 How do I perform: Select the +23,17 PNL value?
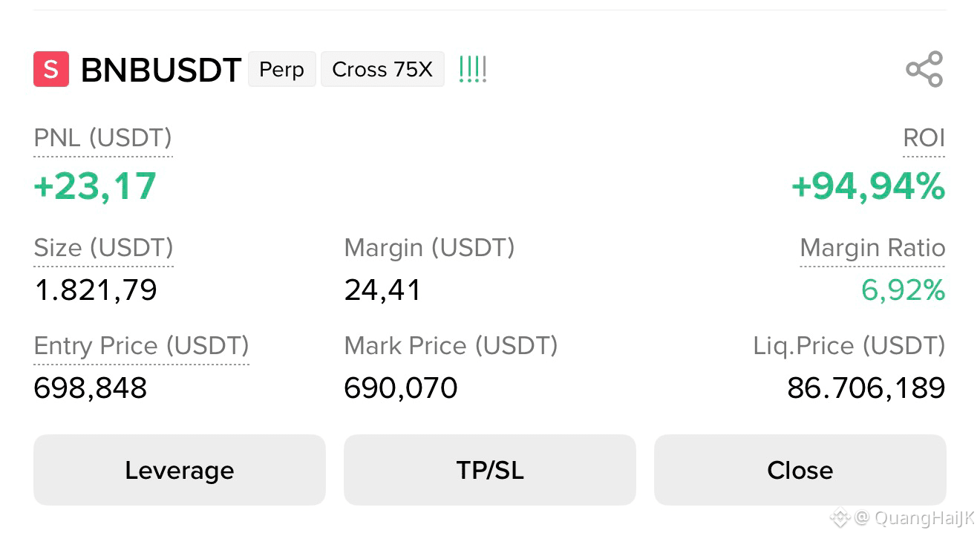pyautogui.click(x=95, y=186)
